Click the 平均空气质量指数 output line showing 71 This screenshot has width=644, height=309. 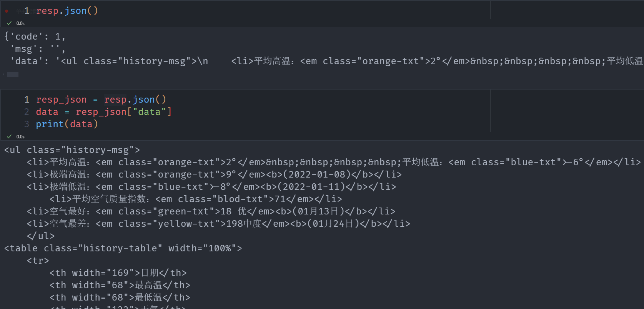(196, 199)
